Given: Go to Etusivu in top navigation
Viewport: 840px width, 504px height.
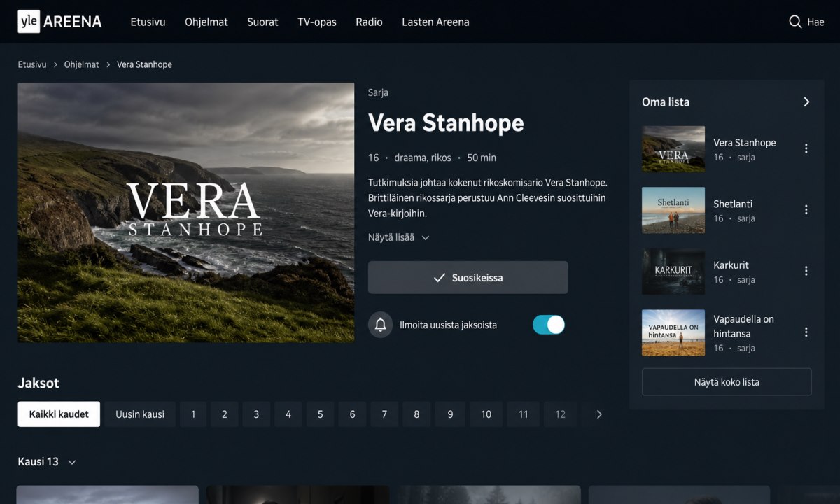Looking at the screenshot, I should coord(148,22).
